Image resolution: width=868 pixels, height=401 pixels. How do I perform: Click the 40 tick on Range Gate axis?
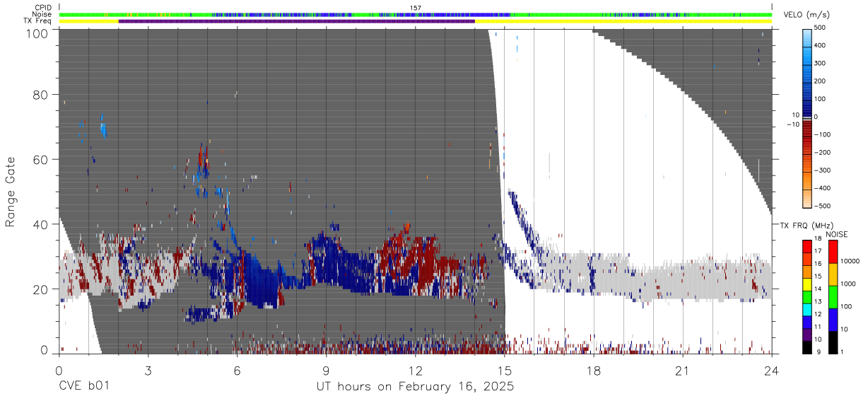point(40,224)
